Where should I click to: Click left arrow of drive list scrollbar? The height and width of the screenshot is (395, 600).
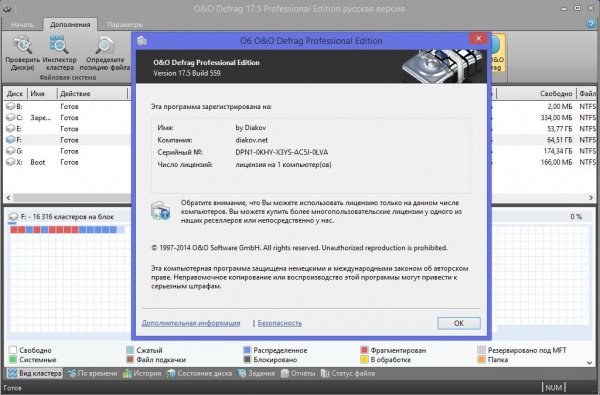(8, 198)
